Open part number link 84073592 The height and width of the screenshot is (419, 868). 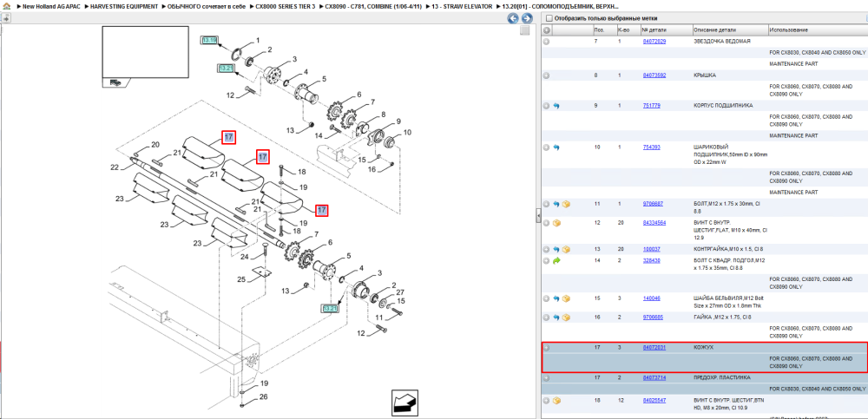pyautogui.click(x=654, y=75)
